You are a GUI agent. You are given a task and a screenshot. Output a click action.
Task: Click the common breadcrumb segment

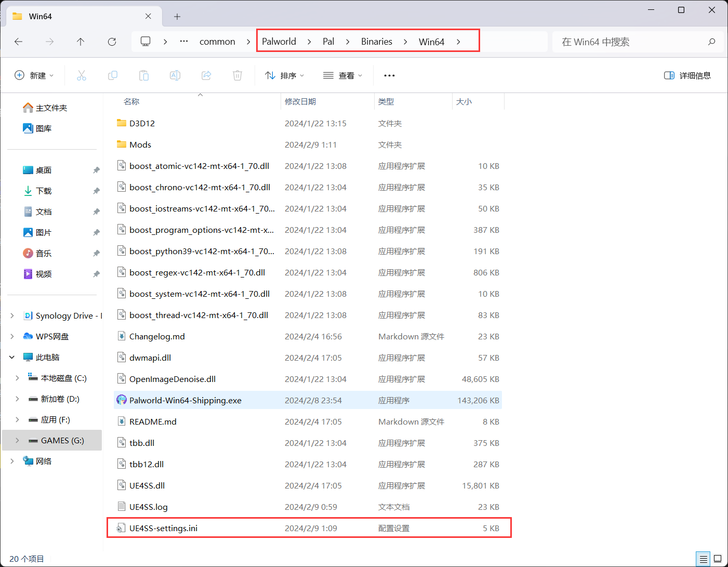[x=217, y=42]
